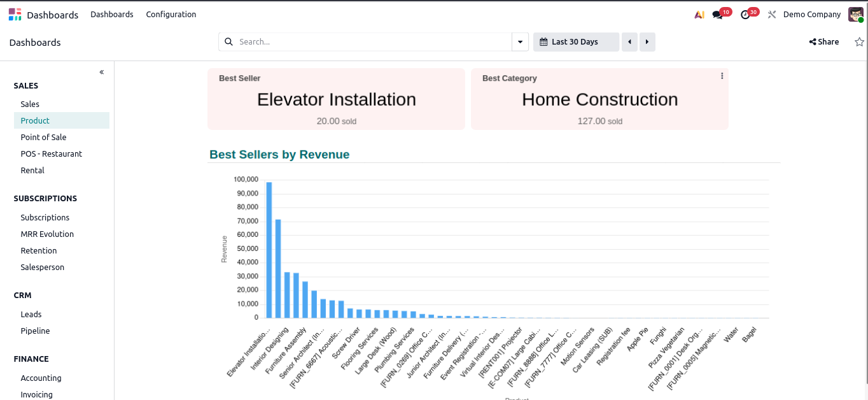Click the debug tools wrench icon
The width and height of the screenshot is (868, 400).
pyautogui.click(x=772, y=15)
